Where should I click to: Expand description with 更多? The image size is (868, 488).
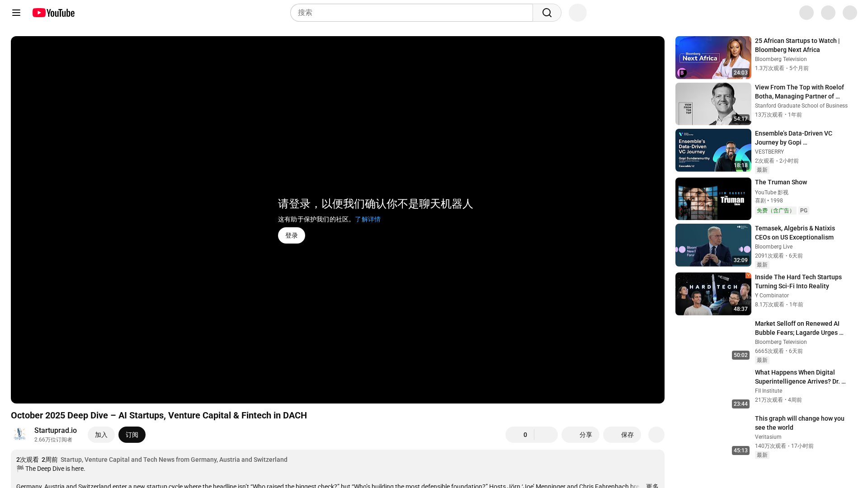pos(652,486)
